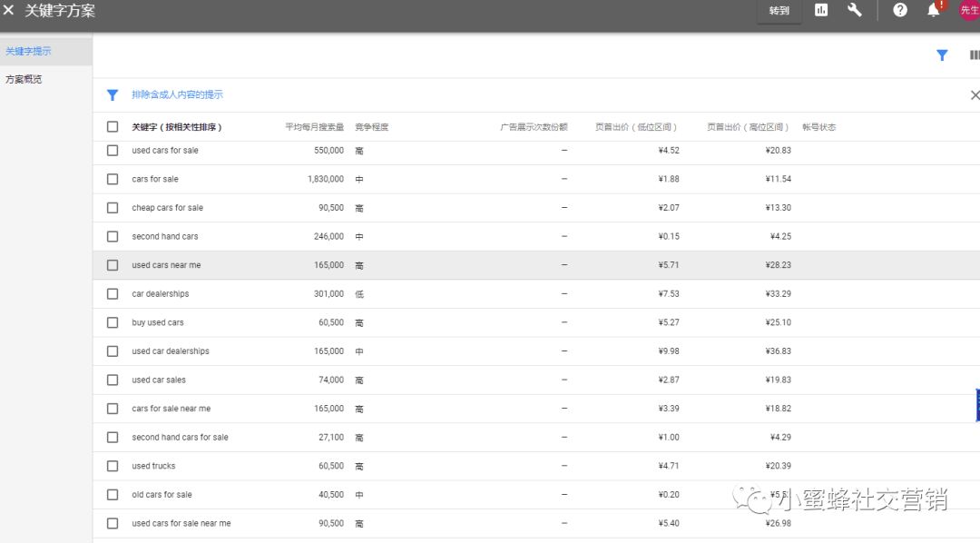Viewport: 980px width, 543px height.
Task: Check the box for cars for sale near me
Action: (113, 409)
